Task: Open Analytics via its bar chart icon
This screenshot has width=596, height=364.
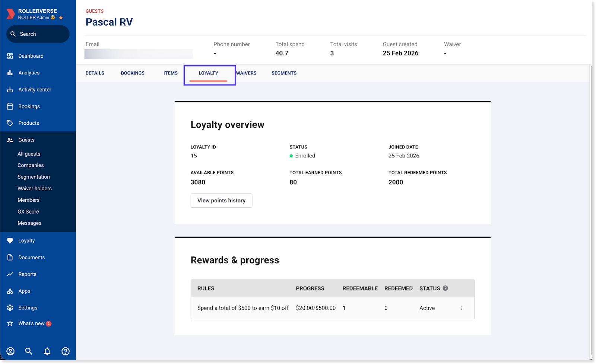Action: (x=10, y=73)
